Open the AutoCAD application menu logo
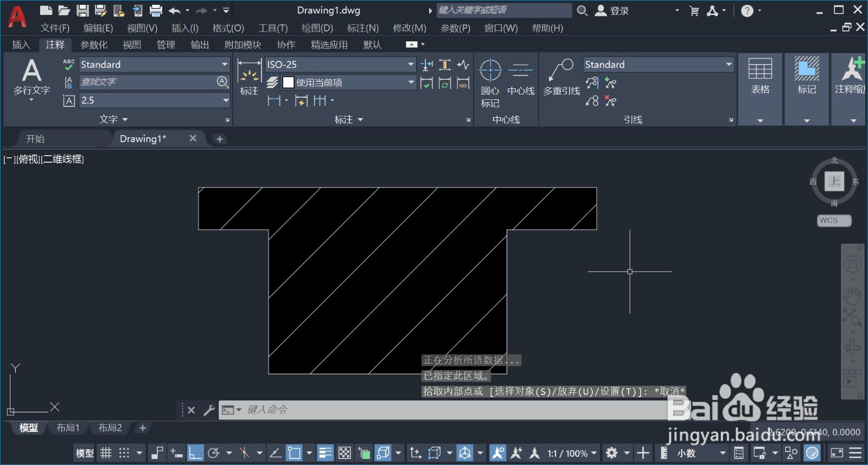Viewport: 868px width, 465px height. coord(17,17)
